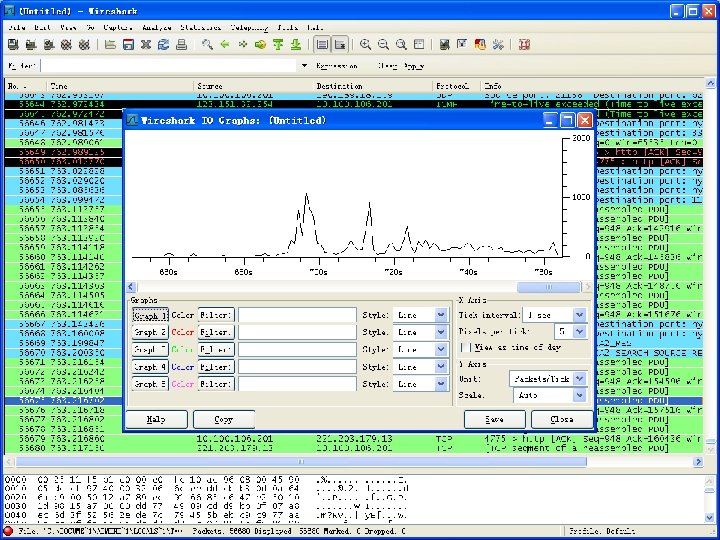Image resolution: width=720 pixels, height=540 pixels.
Task: Open the Statistics menu
Action: (x=200, y=27)
